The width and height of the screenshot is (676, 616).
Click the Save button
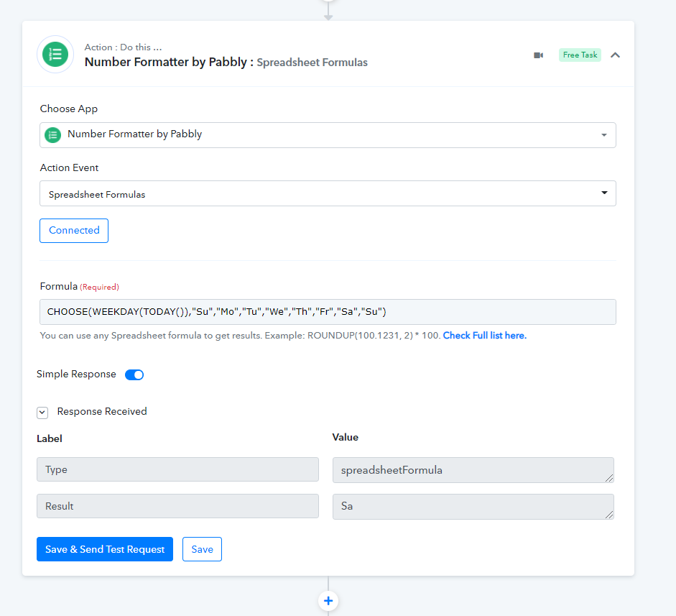(202, 549)
